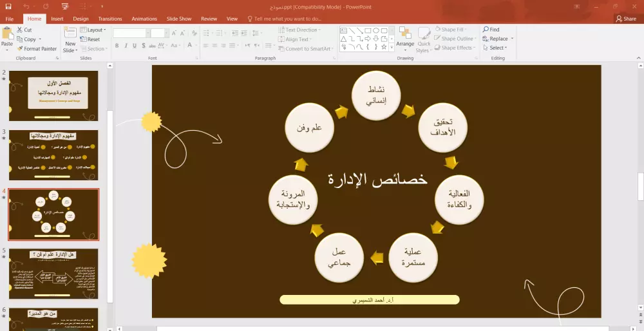The width and height of the screenshot is (644, 331).
Task: Open the Animations tab
Action: [x=144, y=19]
